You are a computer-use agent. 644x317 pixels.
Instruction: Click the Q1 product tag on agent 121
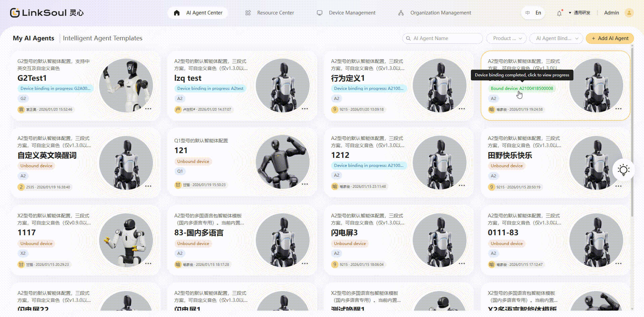coord(180,171)
